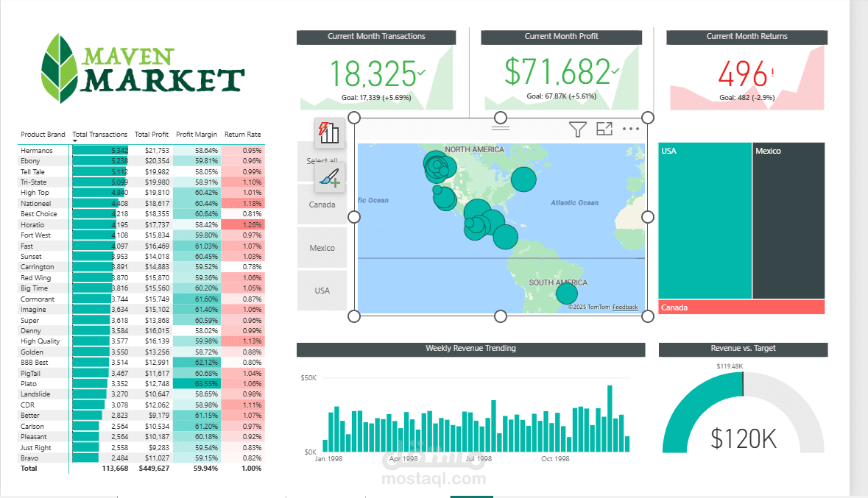Select the Current Month Returns card title
This screenshot has height=498, width=868.
[747, 37]
